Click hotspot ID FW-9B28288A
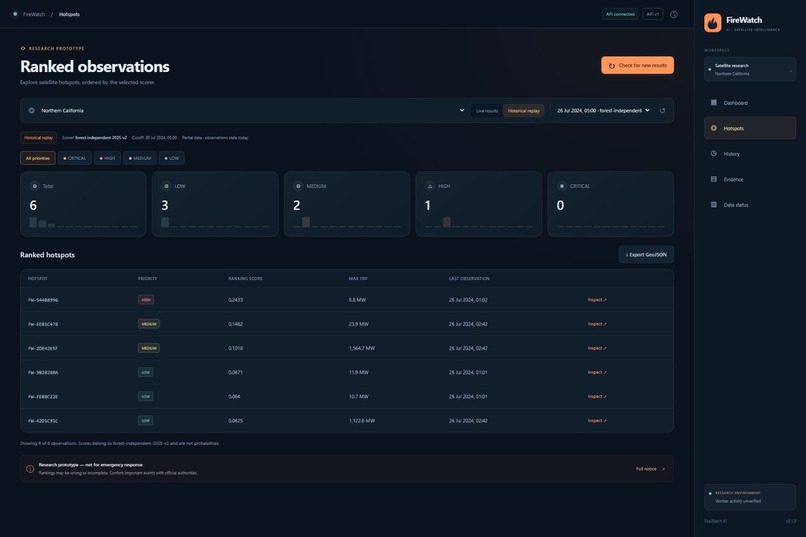This screenshot has height=537, width=806. [43, 372]
